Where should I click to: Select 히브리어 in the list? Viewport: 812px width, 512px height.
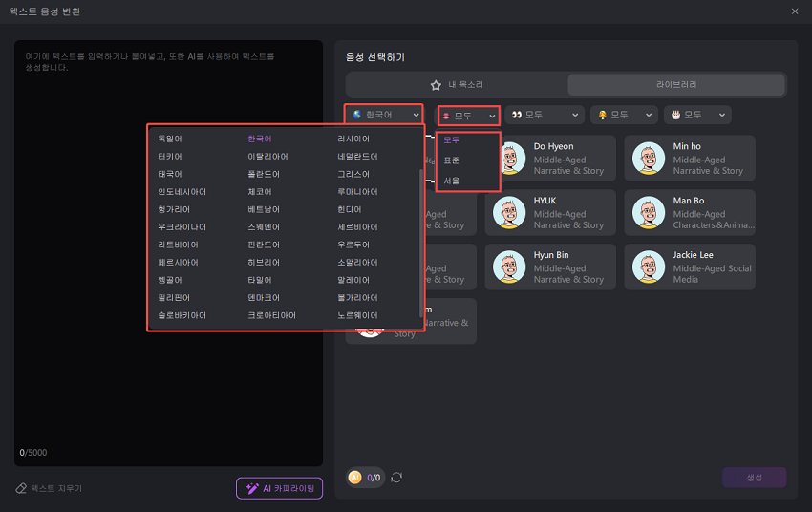tap(264, 263)
